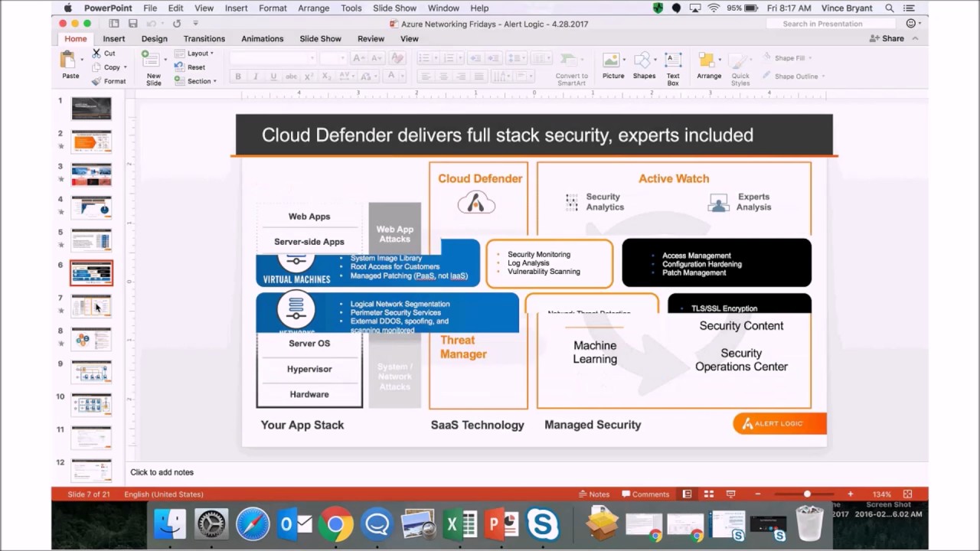Click the Format painter button

(x=109, y=81)
